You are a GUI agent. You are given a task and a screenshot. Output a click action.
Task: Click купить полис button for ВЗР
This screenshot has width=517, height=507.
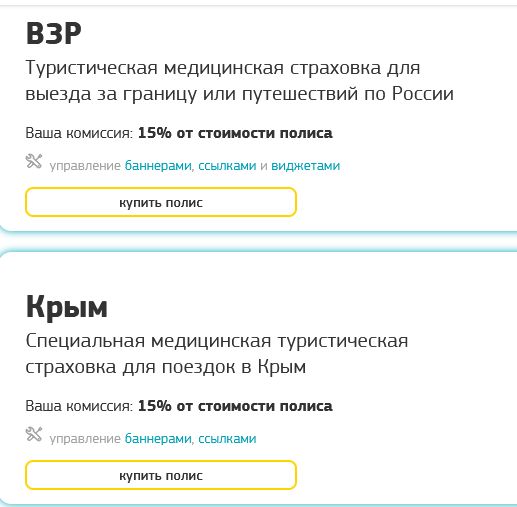coord(161,202)
